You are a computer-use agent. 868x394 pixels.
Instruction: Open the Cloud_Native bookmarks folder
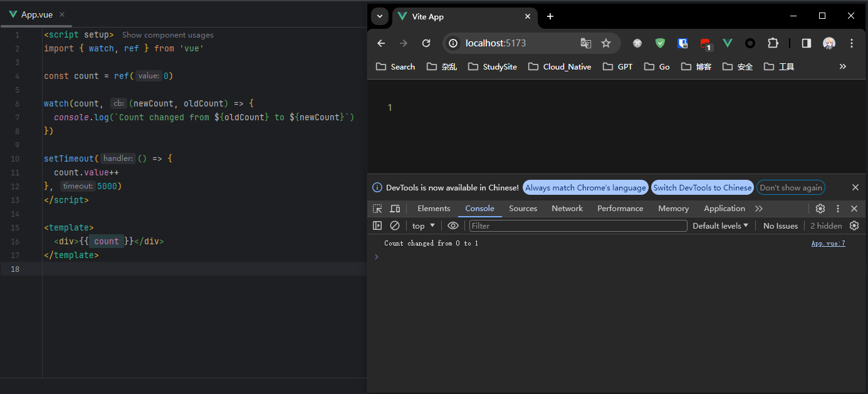(560, 66)
